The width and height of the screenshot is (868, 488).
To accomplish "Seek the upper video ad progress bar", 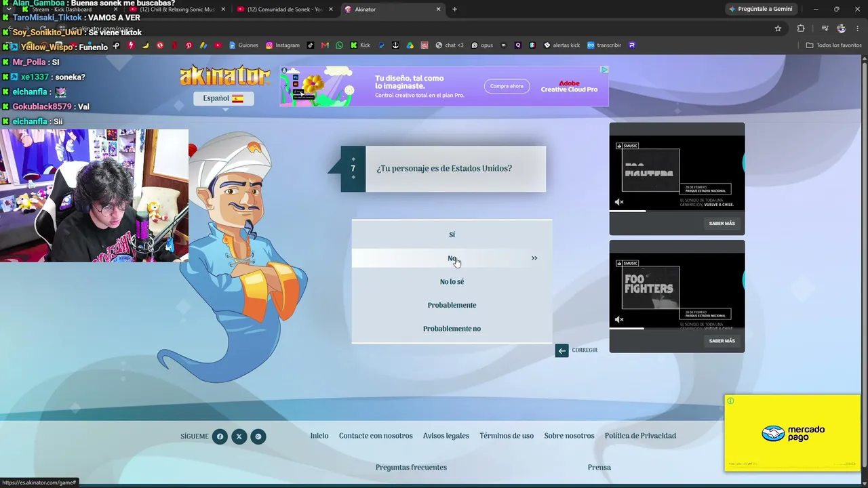I will pyautogui.click(x=677, y=211).
